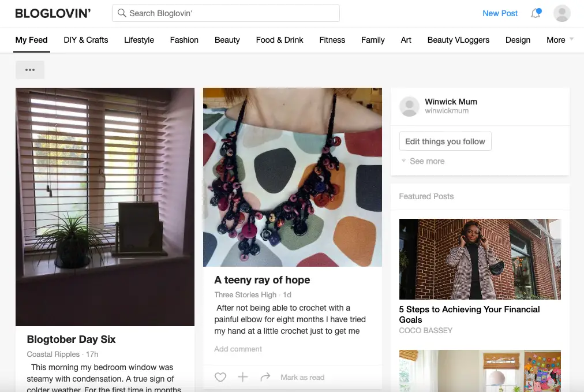Open the ellipsis options above the feed
Screen dimensions: 584x392
29,69
